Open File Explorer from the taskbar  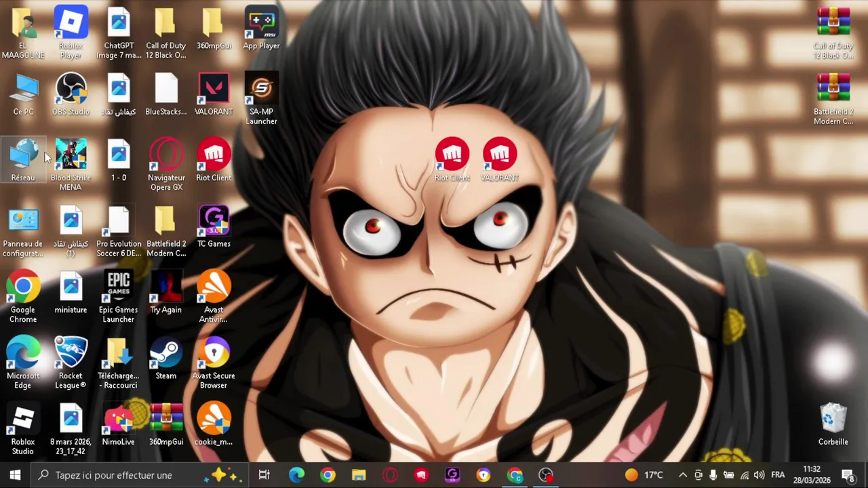point(359,475)
